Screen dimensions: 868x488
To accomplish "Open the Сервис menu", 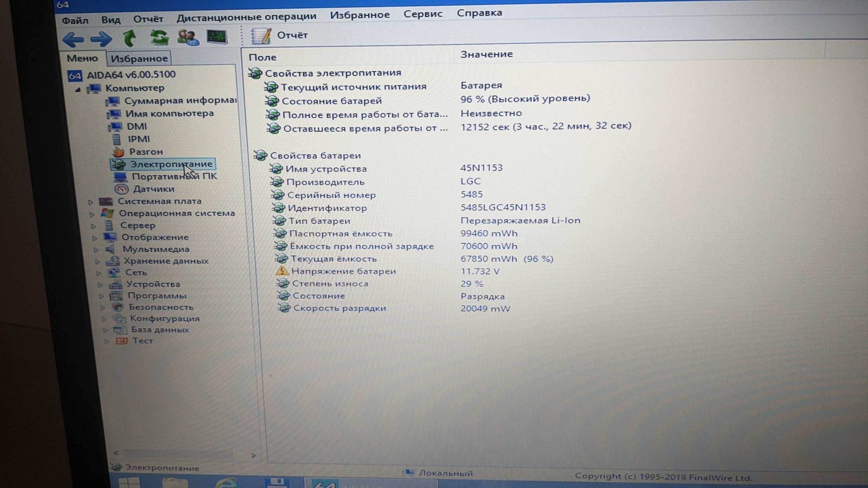I will (423, 14).
